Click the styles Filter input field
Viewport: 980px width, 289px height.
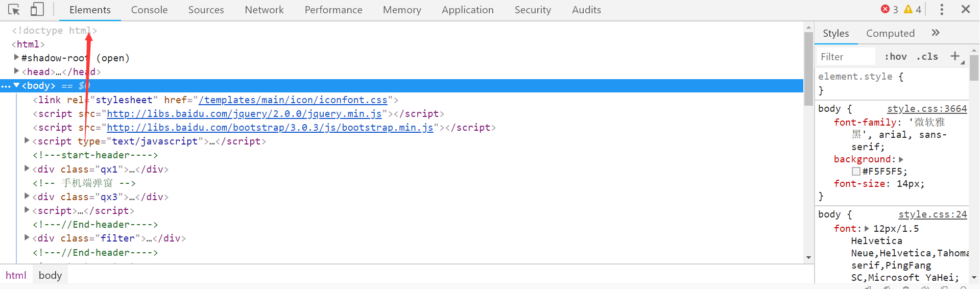click(x=846, y=57)
